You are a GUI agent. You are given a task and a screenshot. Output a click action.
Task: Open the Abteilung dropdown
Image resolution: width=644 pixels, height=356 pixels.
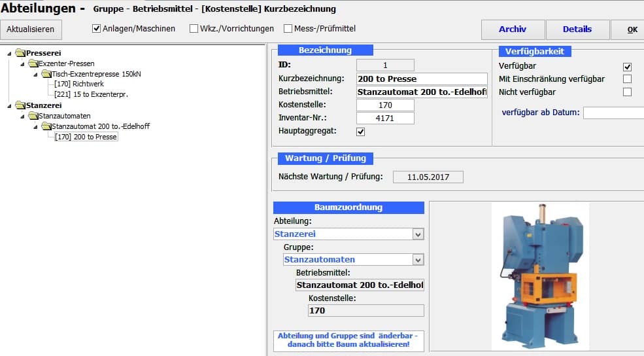pos(418,234)
